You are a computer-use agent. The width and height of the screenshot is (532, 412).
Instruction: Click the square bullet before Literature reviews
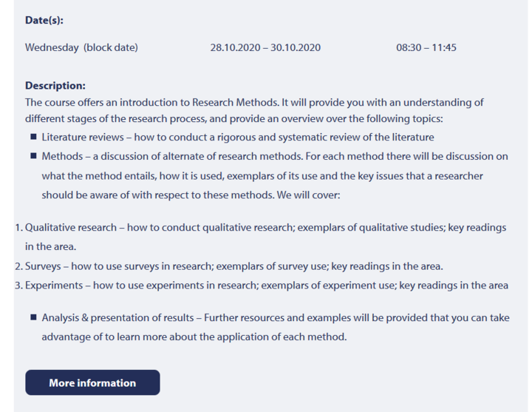(33, 137)
